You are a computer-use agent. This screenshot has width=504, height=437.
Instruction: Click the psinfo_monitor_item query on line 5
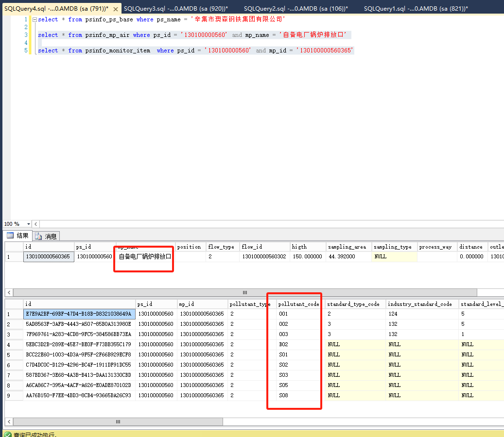(195, 50)
